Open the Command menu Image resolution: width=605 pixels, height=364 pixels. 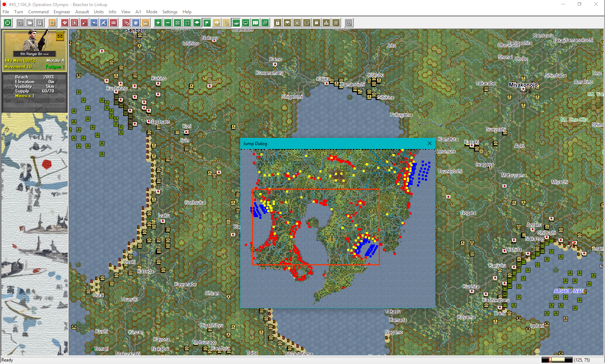point(38,12)
